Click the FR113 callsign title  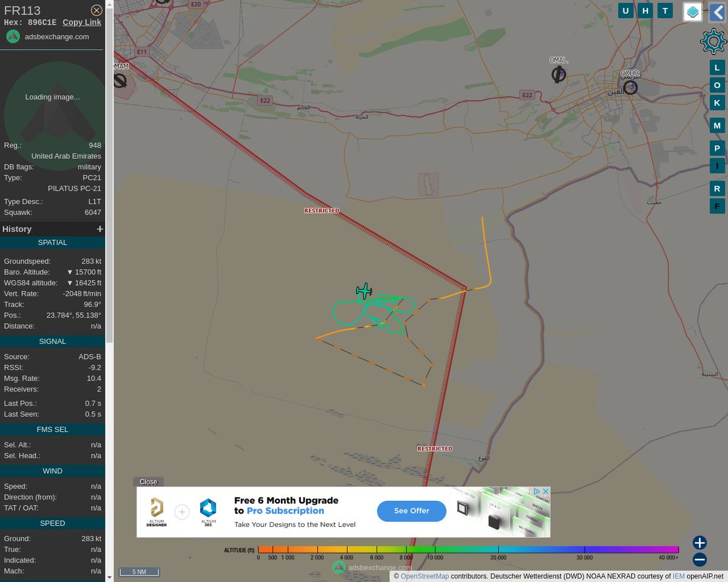(x=22, y=10)
